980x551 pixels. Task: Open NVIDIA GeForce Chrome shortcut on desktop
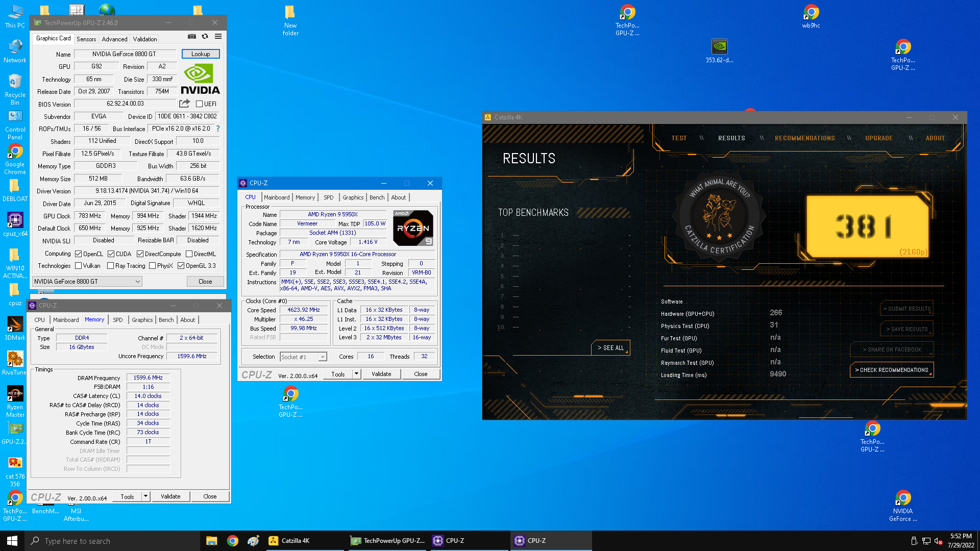[903, 506]
